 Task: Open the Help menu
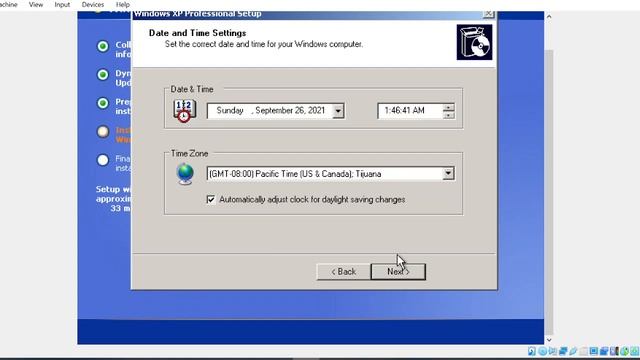tap(122, 4)
